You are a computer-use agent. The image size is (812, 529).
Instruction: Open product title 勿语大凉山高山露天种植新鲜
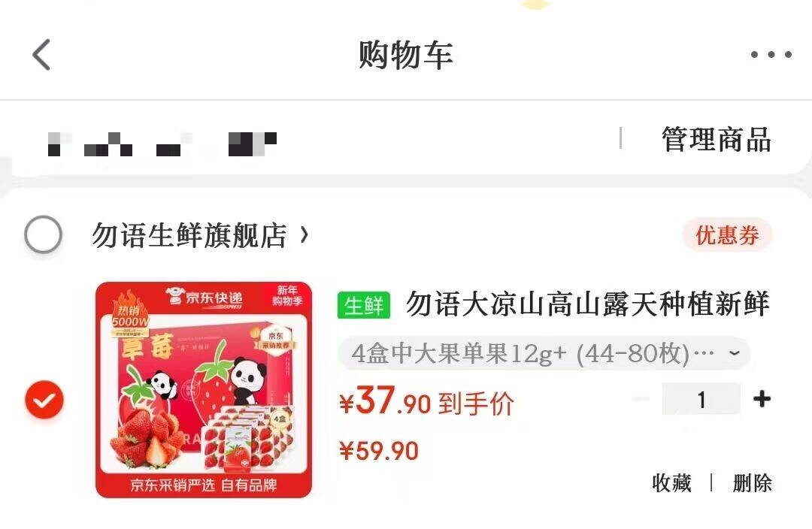(x=588, y=304)
